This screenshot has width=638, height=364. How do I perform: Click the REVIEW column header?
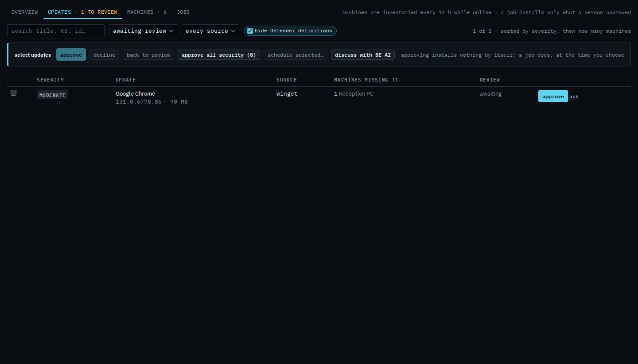point(490,80)
